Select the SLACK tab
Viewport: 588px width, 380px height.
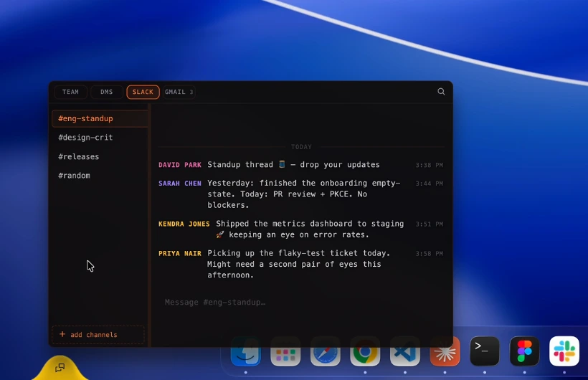pyautogui.click(x=143, y=92)
